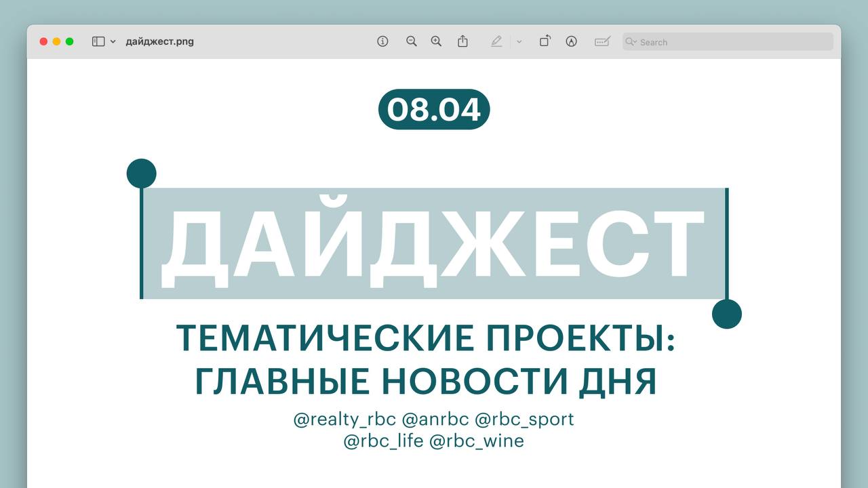
Task: Open the filename chevron dropdown
Action: [x=113, y=41]
